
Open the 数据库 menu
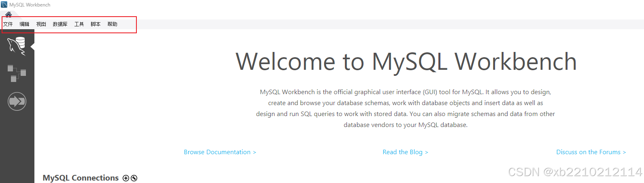pyautogui.click(x=60, y=24)
